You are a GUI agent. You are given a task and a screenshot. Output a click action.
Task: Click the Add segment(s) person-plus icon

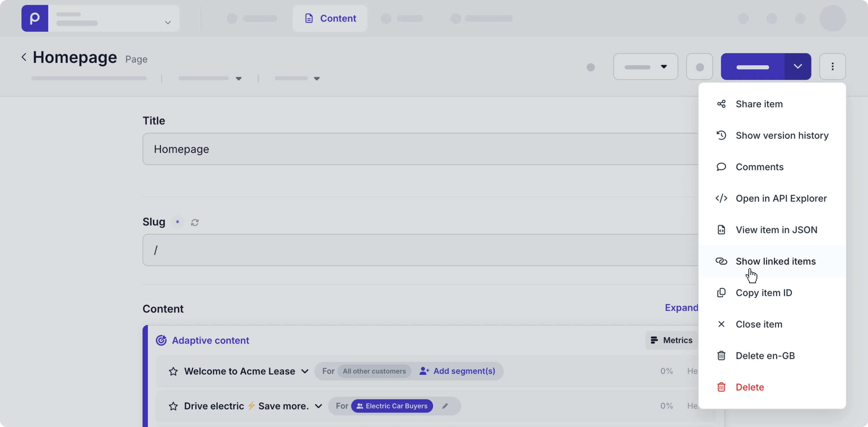424,371
